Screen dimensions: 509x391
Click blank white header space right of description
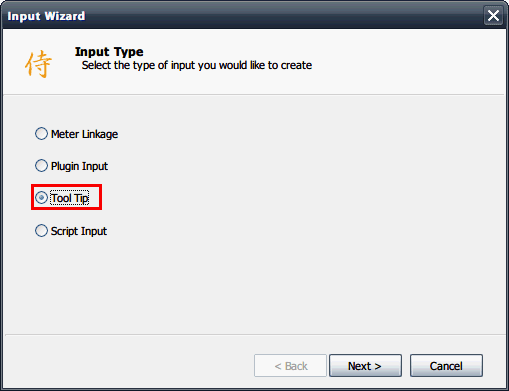(407, 63)
